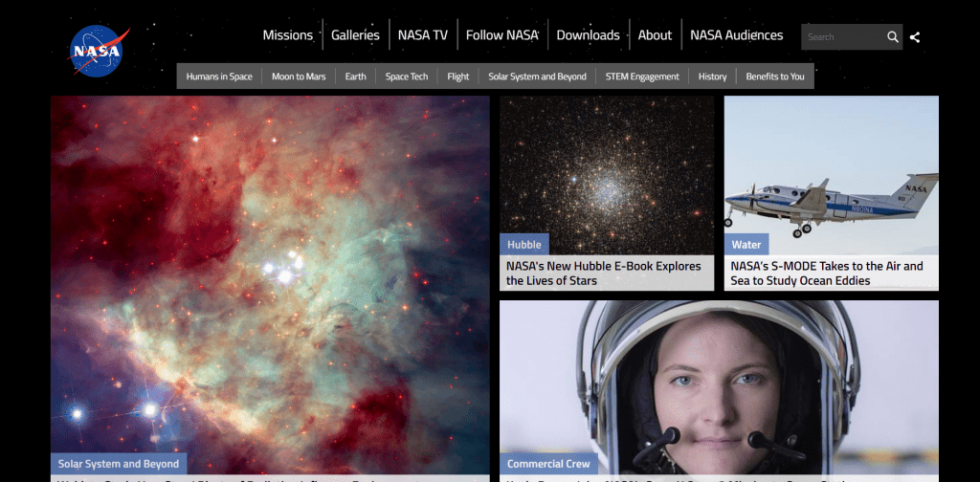Viewport: 980px width, 482px height.
Task: Read NASA's S-MODE Ocean Eddies article
Action: (x=826, y=274)
